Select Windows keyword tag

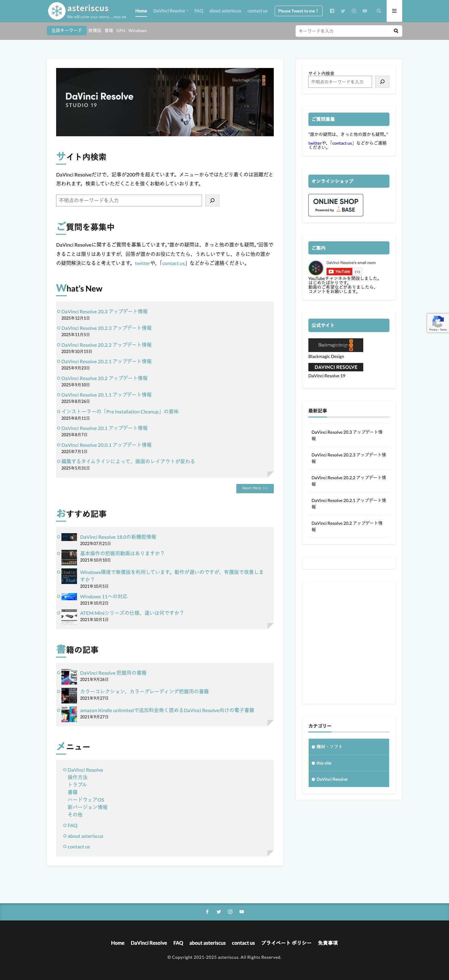tap(138, 31)
